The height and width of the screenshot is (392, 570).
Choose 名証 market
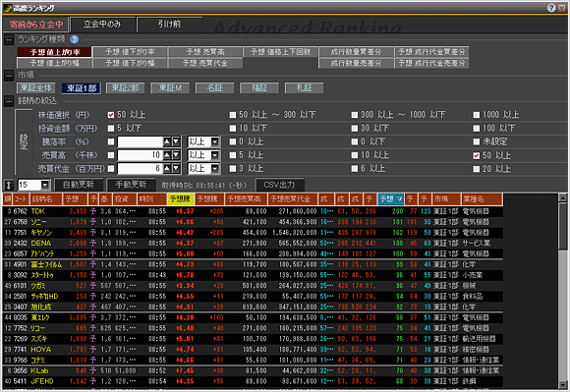(x=215, y=87)
